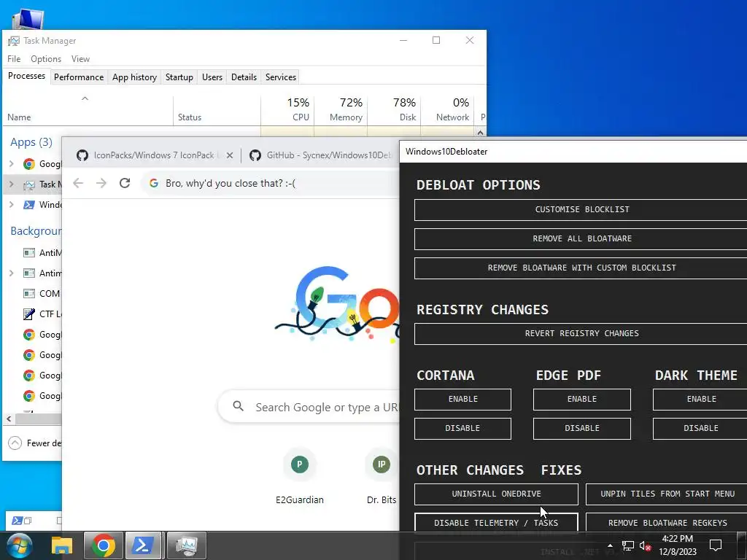Switch to Performance tab
747x560 pixels.
click(79, 77)
